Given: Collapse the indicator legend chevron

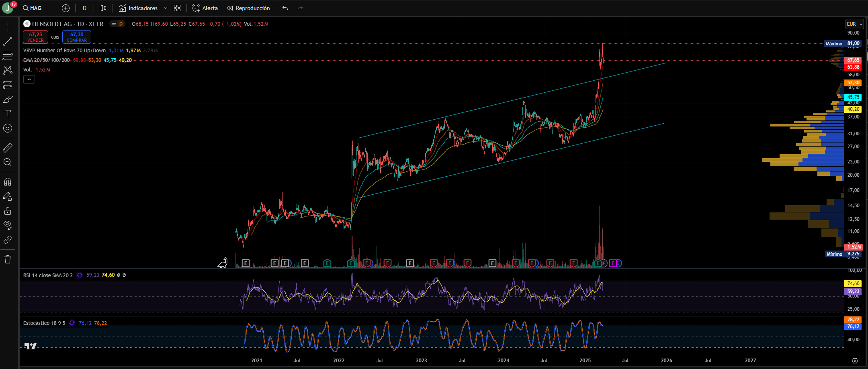Looking at the screenshot, I should pyautogui.click(x=29, y=80).
